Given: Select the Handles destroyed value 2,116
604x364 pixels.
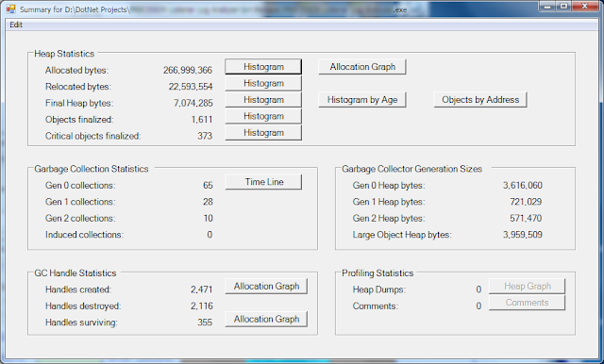Looking at the screenshot, I should [201, 306].
